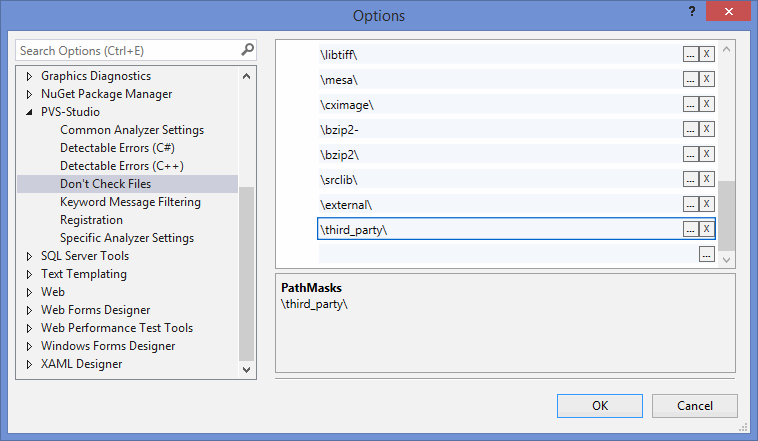Remove the \libtiff\ path mask with X
This screenshot has height=441, width=758.
coord(706,54)
